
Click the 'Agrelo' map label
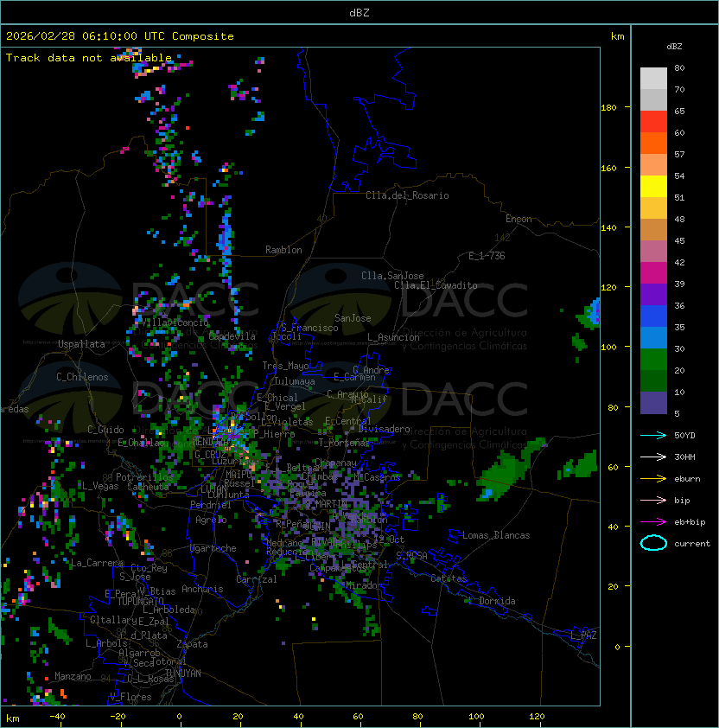(211, 520)
